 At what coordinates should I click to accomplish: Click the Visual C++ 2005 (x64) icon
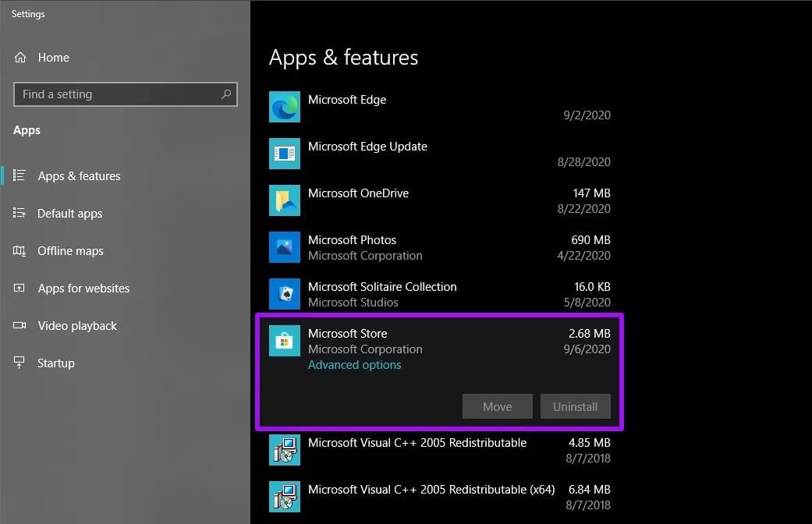284,497
